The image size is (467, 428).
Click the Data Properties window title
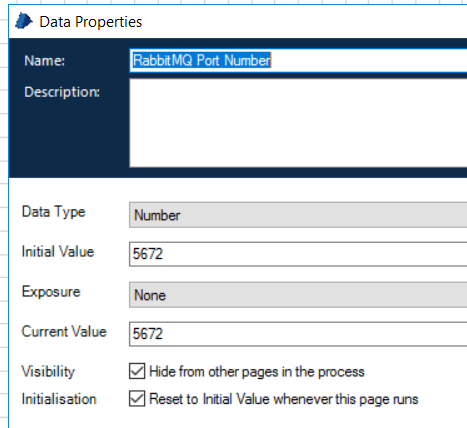coord(91,22)
